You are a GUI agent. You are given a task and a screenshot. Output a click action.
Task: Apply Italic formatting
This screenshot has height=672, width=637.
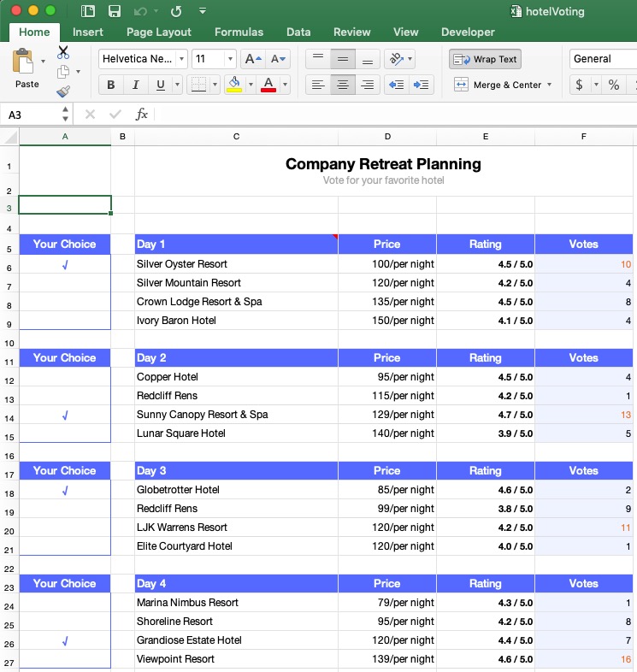coord(135,85)
